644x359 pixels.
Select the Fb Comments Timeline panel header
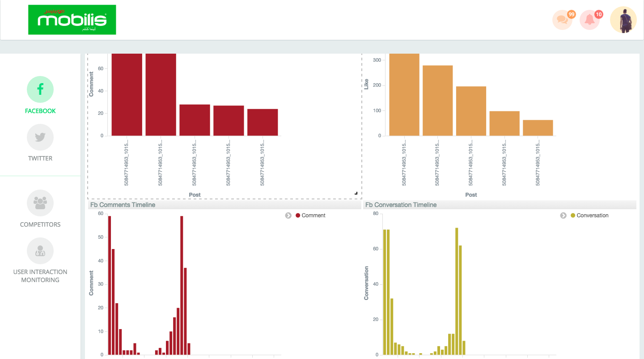tap(225, 205)
